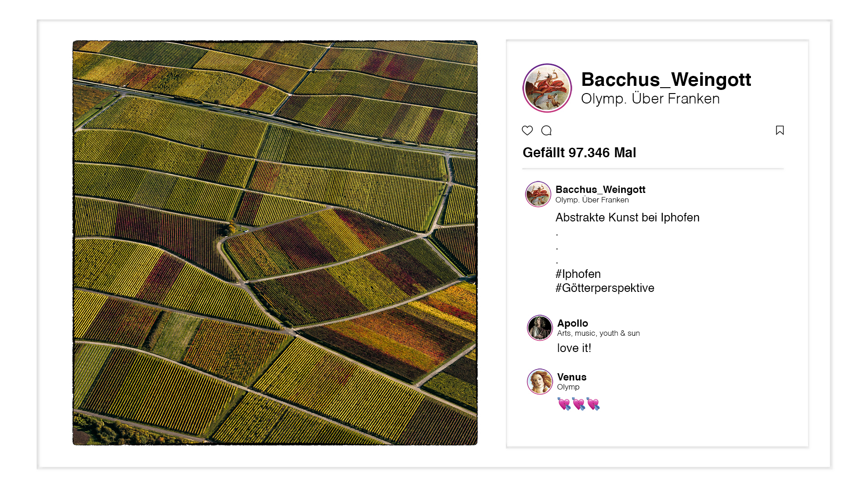868x488 pixels.
Task: Open the vineyard aerial photo
Action: tap(275, 243)
